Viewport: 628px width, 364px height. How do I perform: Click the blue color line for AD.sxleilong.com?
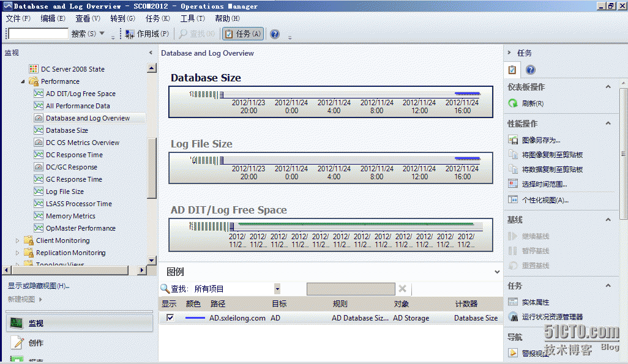[x=195, y=318]
